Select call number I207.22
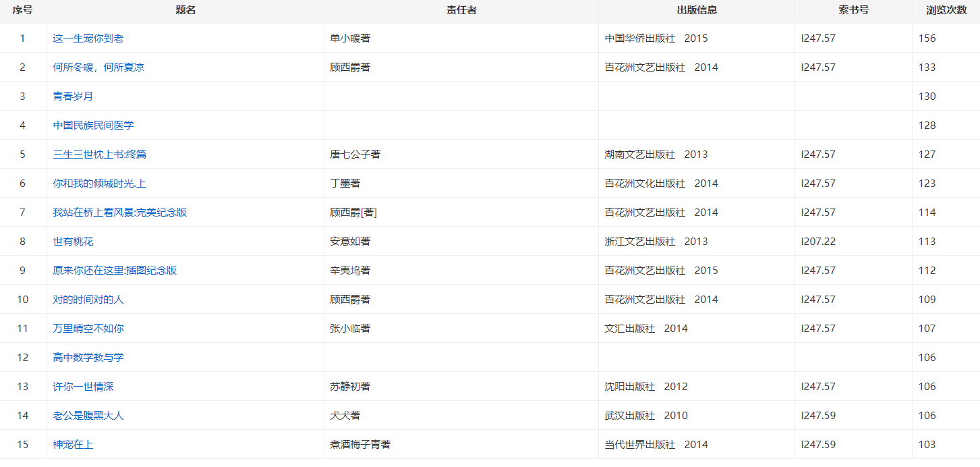 tap(818, 242)
